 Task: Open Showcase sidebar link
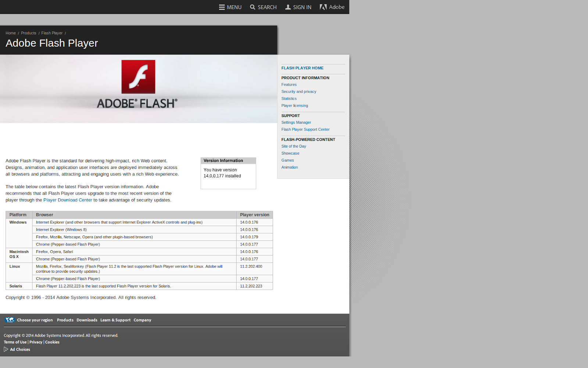coord(290,153)
